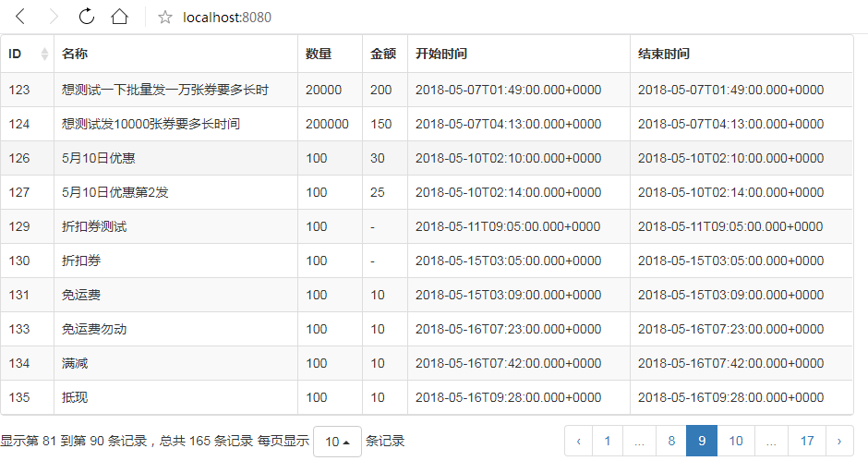This screenshot has width=868, height=473.
Task: Jump to page 1 in pagination
Action: 608,442
